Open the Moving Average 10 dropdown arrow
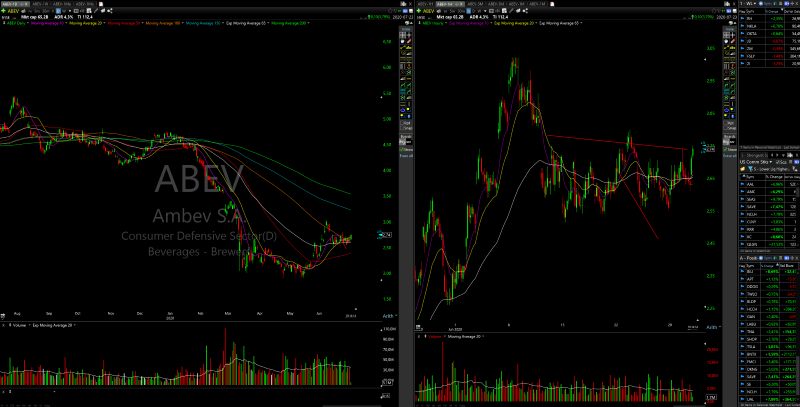 [x=66, y=23]
